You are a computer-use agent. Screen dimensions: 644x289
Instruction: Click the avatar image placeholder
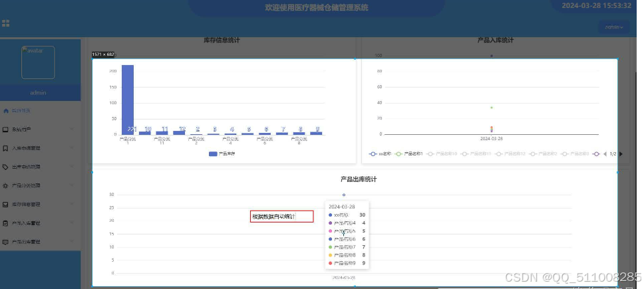point(38,62)
